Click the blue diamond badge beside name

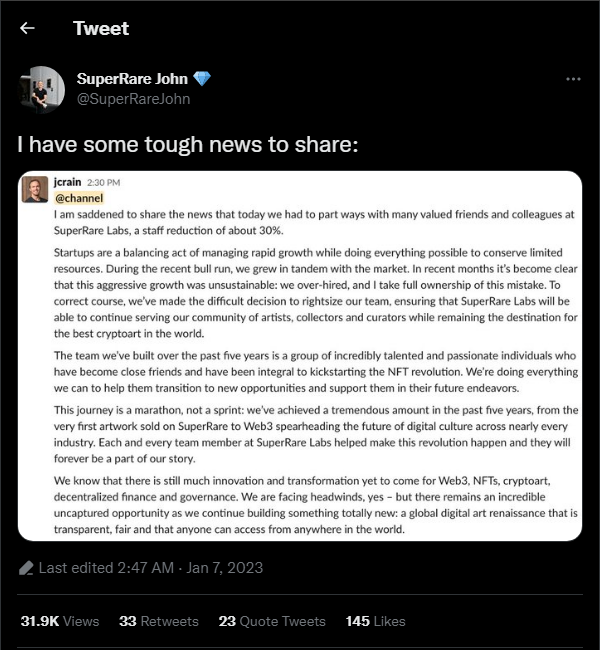tap(202, 79)
